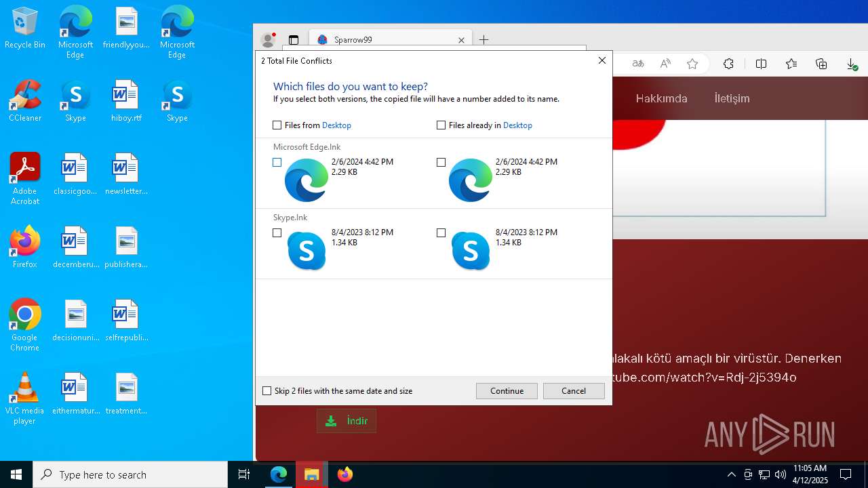The width and height of the screenshot is (868, 488).
Task: Click the taskbar search box
Action: point(130,474)
